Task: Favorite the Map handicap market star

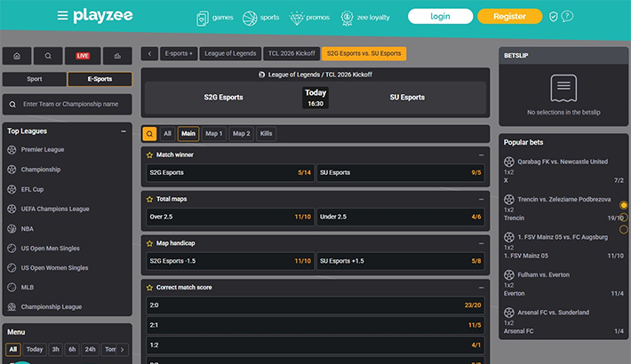Action: click(149, 243)
